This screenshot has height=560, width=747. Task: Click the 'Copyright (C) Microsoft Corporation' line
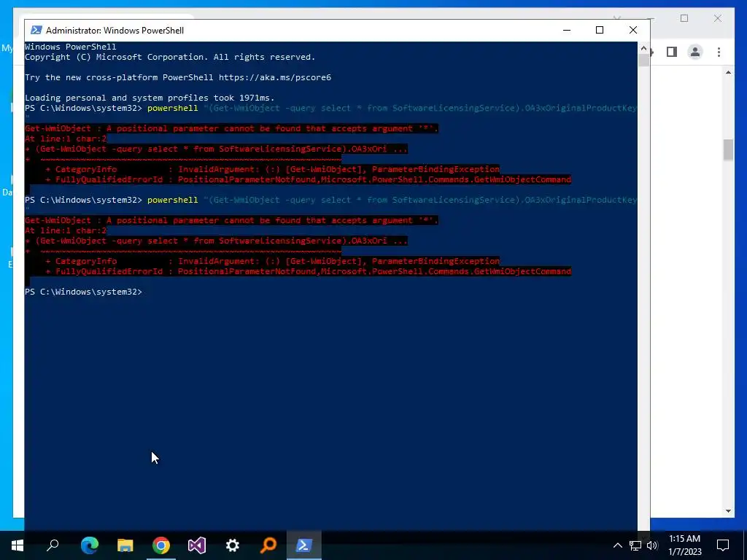point(170,57)
